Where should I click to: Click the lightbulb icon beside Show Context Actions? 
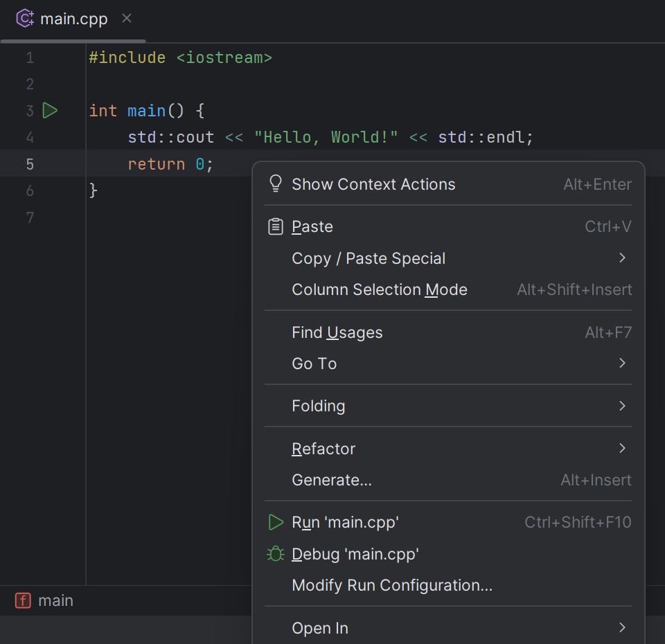point(275,184)
